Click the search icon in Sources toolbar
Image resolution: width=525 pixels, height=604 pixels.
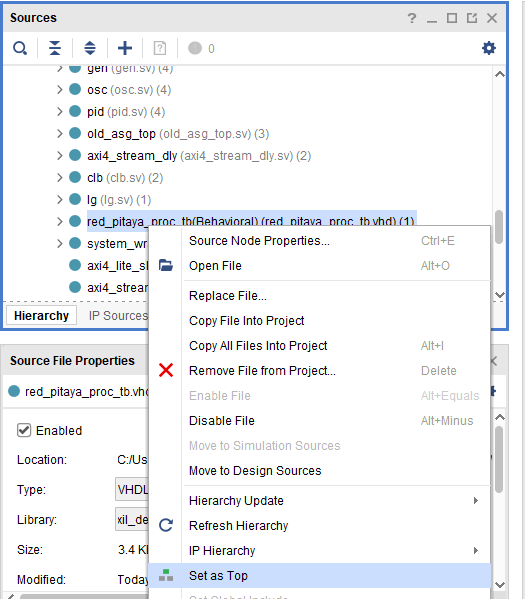pyautogui.click(x=20, y=49)
